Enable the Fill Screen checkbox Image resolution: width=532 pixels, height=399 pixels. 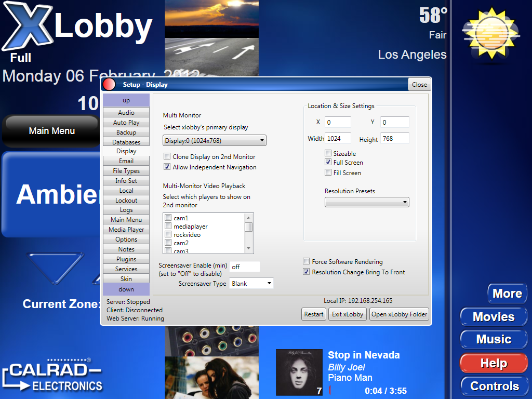(328, 172)
